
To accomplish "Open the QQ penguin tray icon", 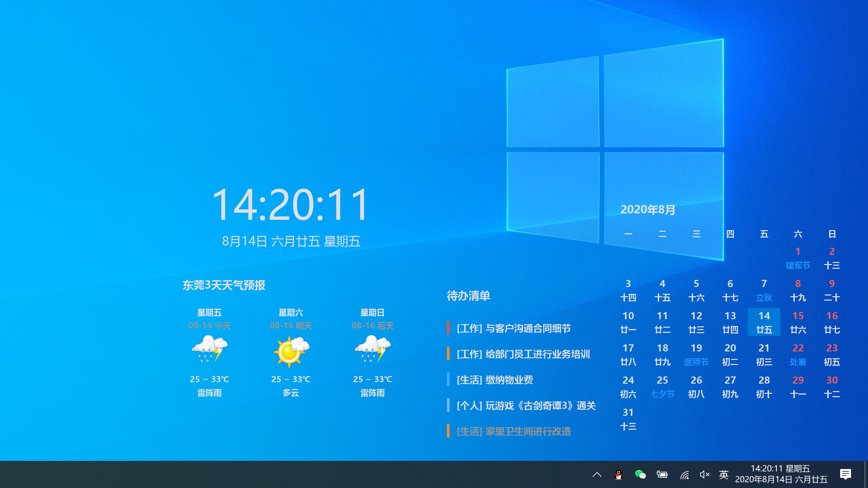I will pyautogui.click(x=618, y=474).
